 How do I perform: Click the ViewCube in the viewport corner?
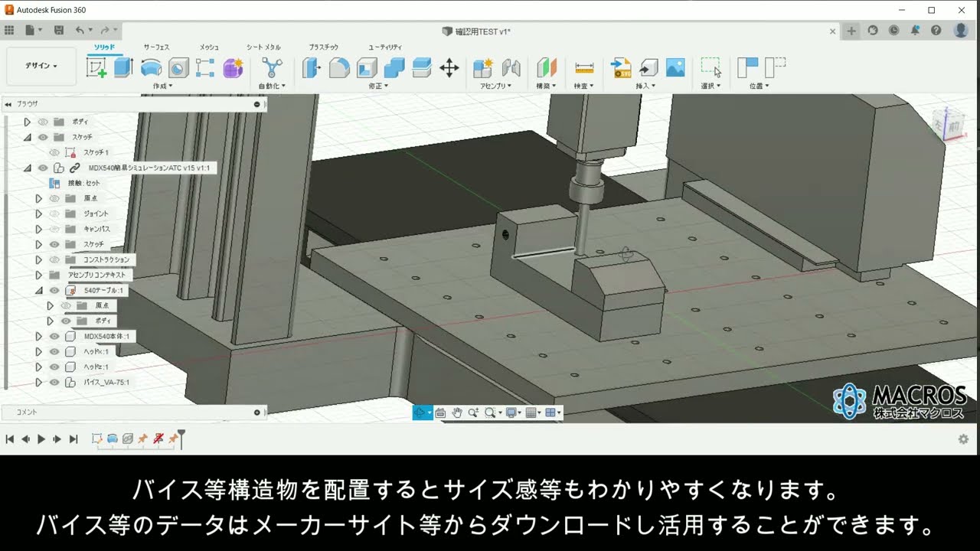949,124
